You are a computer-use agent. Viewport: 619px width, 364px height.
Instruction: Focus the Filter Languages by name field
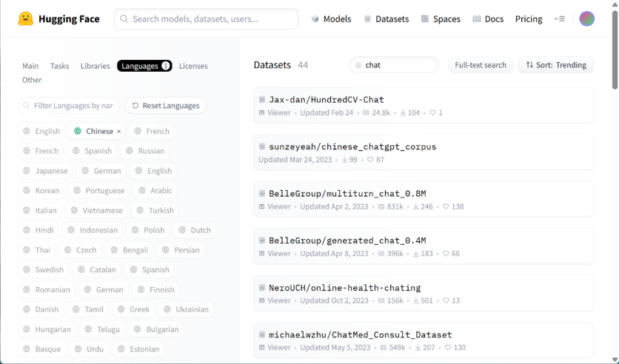69,106
